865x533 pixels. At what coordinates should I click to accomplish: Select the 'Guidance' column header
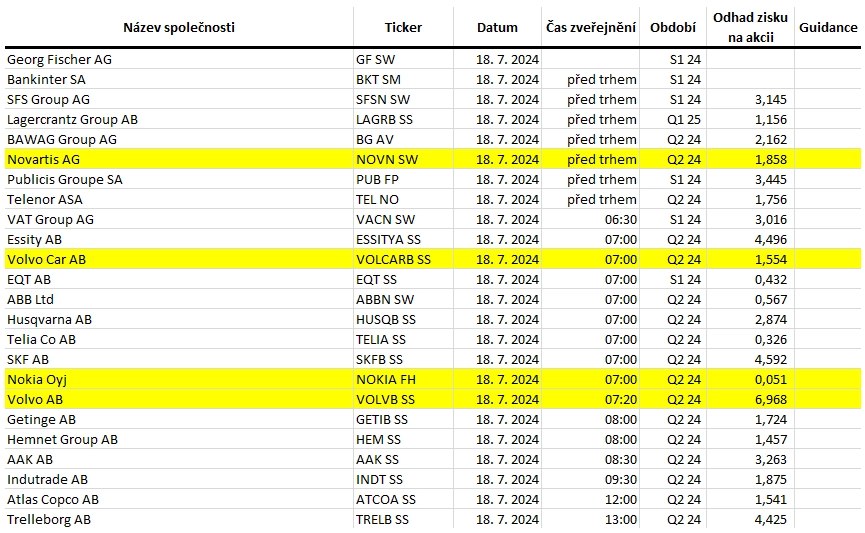pyautogui.click(x=828, y=28)
